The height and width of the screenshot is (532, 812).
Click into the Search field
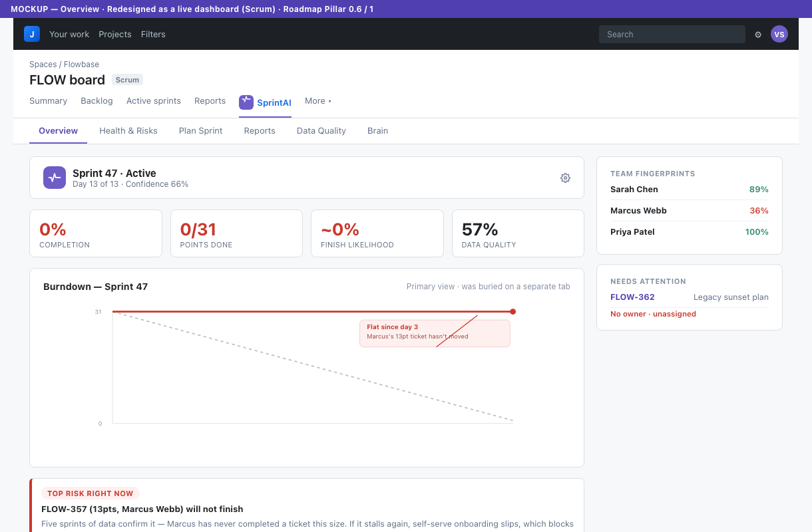[672, 34]
